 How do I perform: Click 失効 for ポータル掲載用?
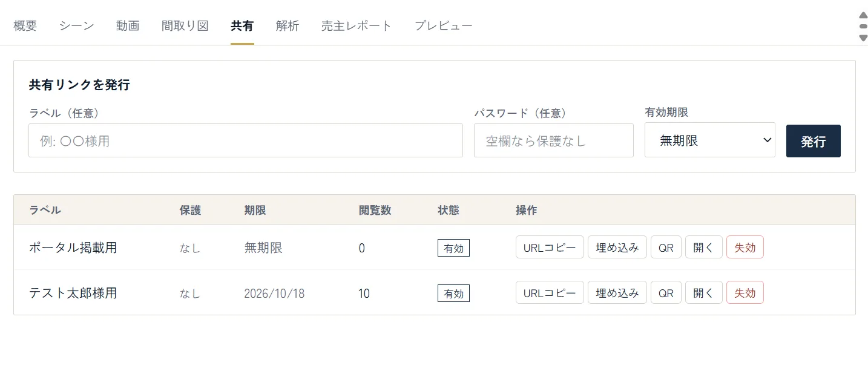(745, 247)
